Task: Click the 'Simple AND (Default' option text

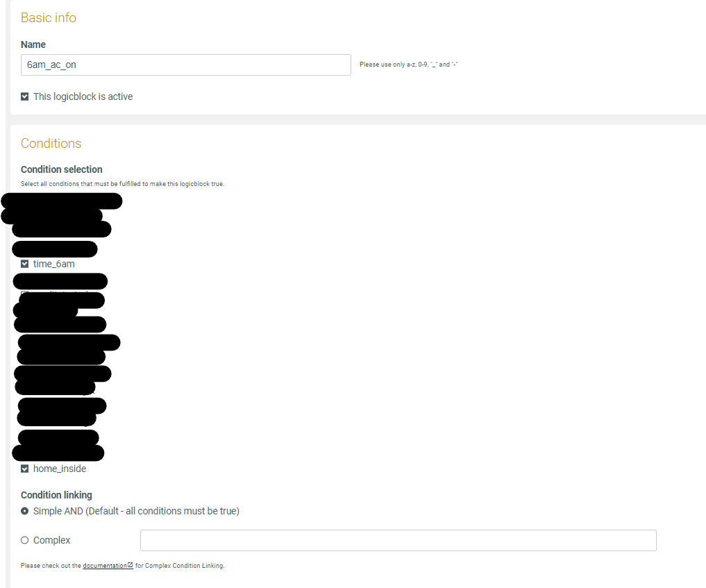Action: (x=136, y=511)
